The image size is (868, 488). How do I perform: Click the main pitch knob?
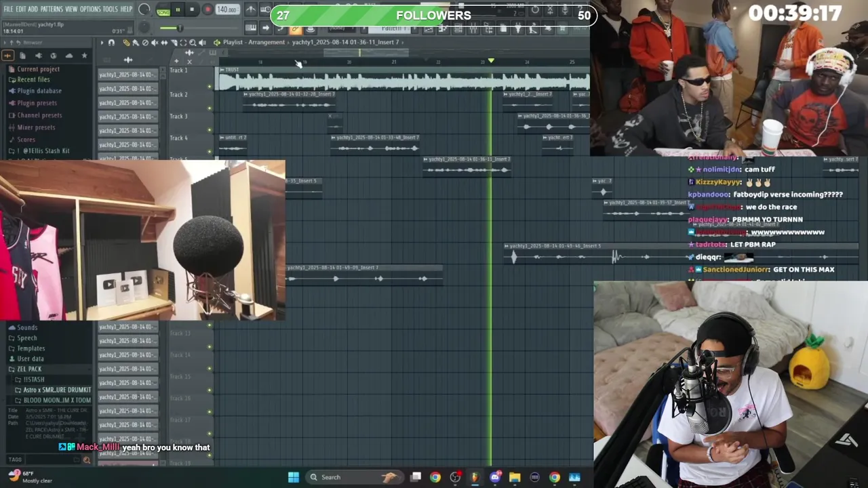tap(144, 27)
